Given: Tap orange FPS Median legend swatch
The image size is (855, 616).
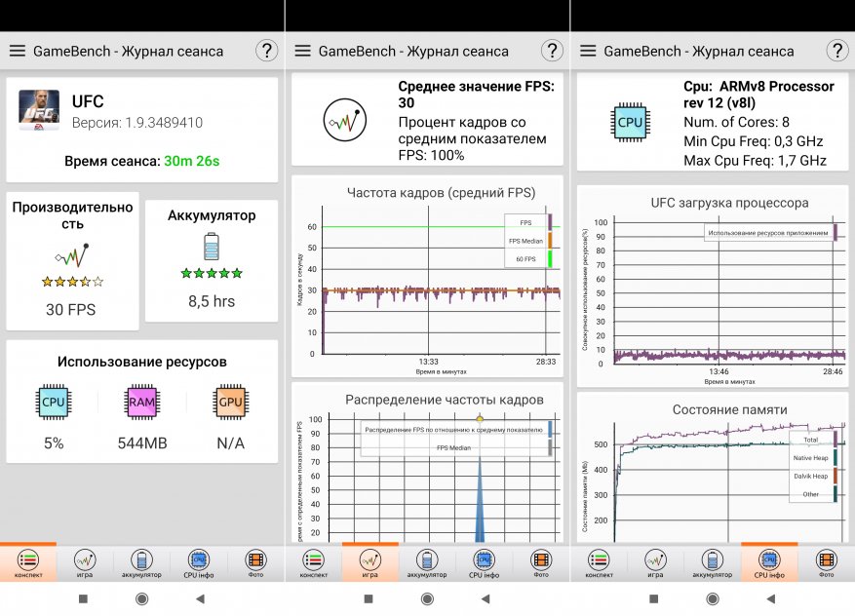Looking at the screenshot, I should tap(550, 241).
